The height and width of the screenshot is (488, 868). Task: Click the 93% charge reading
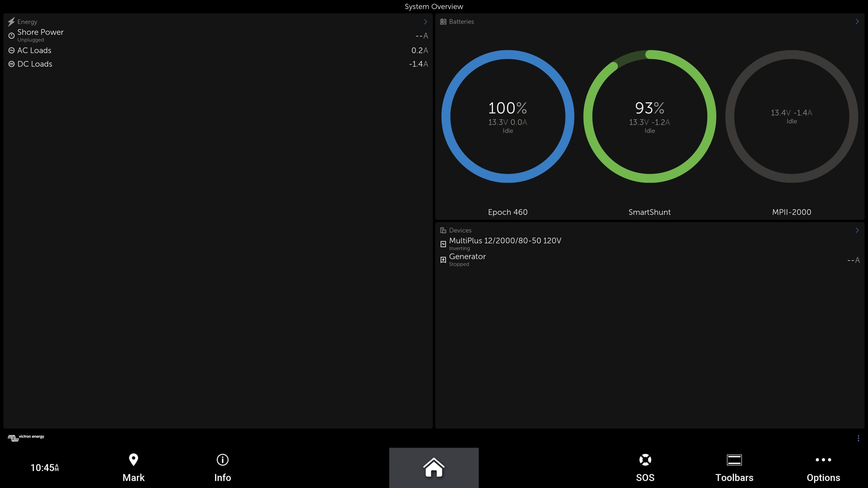(650, 108)
